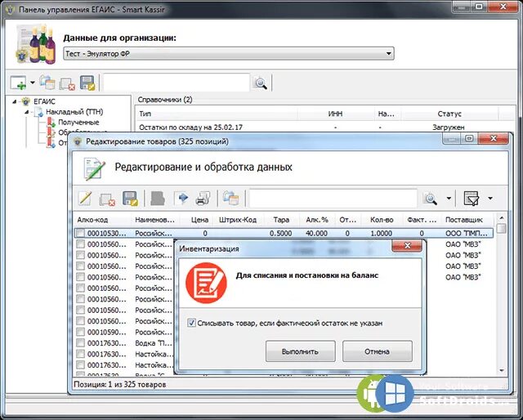The height and width of the screenshot is (420, 523).
Task: Open the filter dropdown arrow
Action: coord(490,199)
